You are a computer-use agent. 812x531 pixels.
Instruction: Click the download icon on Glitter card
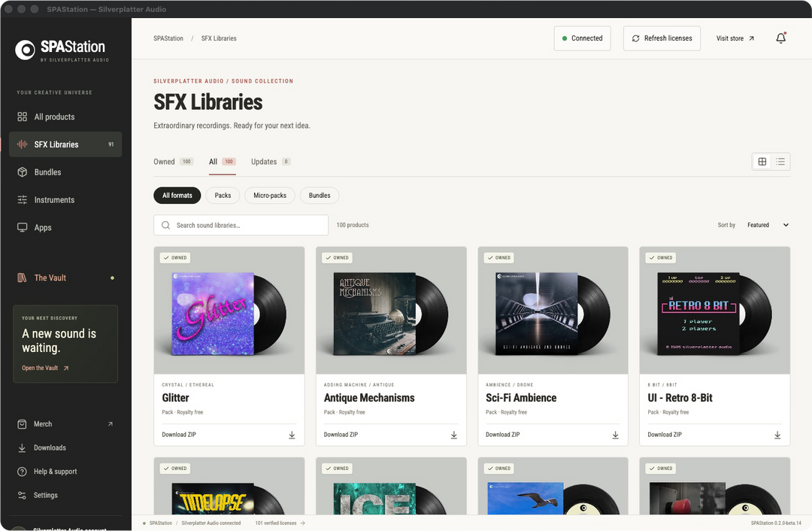292,435
